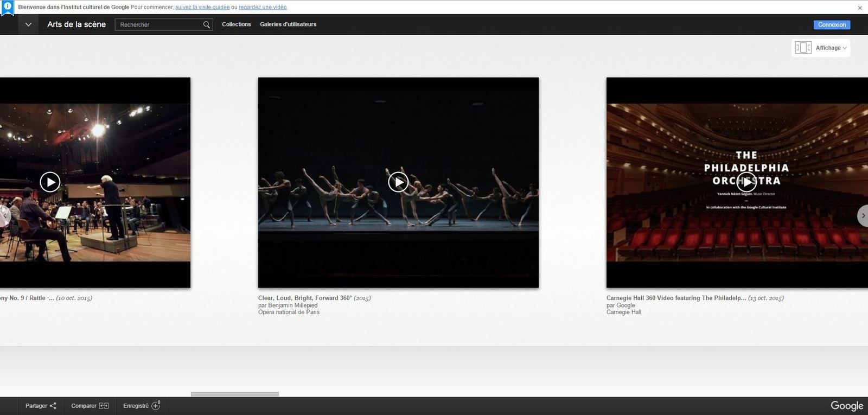Open the orchestra conductor thumbnail
The image size is (868, 415).
click(x=95, y=182)
